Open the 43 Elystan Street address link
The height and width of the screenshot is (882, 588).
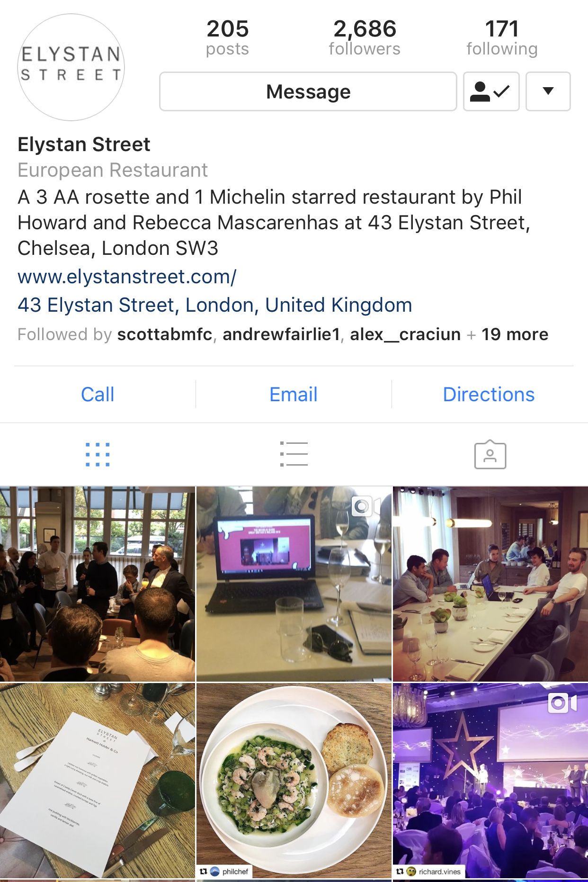215,305
